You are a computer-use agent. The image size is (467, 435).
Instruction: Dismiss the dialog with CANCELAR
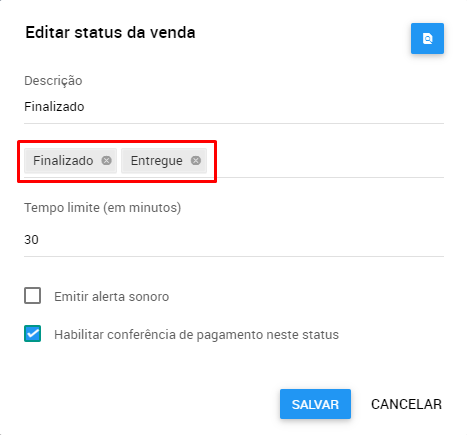(x=406, y=404)
